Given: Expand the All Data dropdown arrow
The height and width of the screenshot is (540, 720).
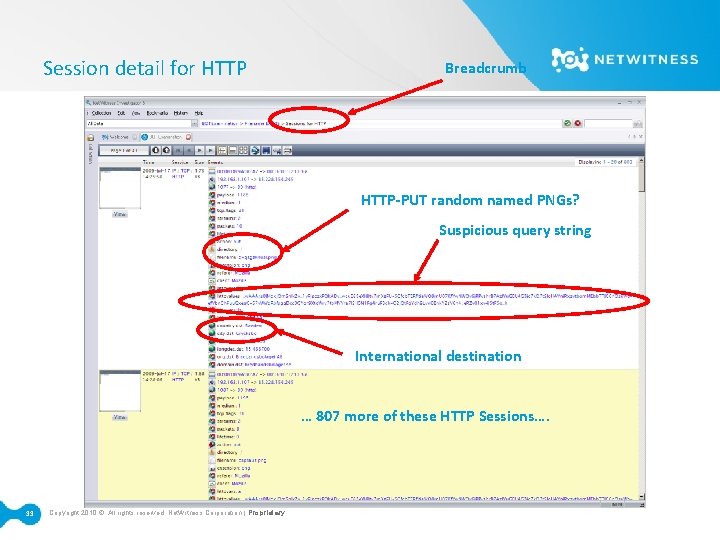Looking at the screenshot, I should 194,124.
